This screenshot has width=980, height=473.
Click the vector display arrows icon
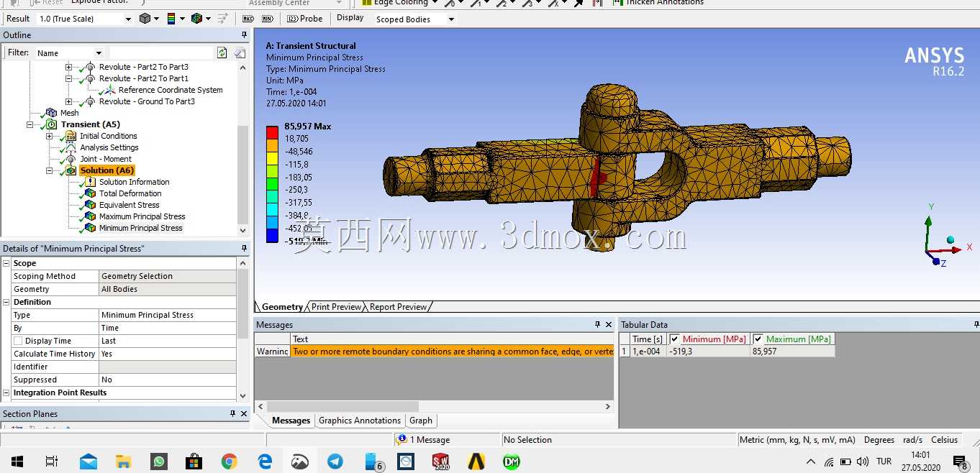[x=223, y=19]
